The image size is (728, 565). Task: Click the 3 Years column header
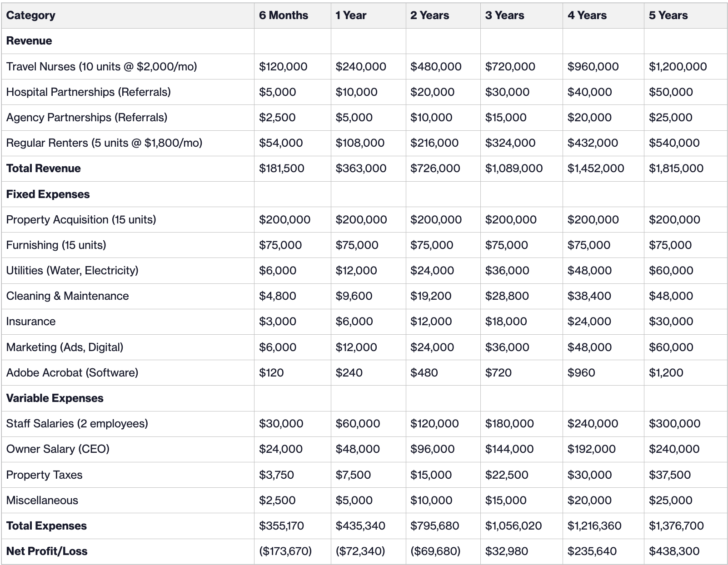pos(505,15)
